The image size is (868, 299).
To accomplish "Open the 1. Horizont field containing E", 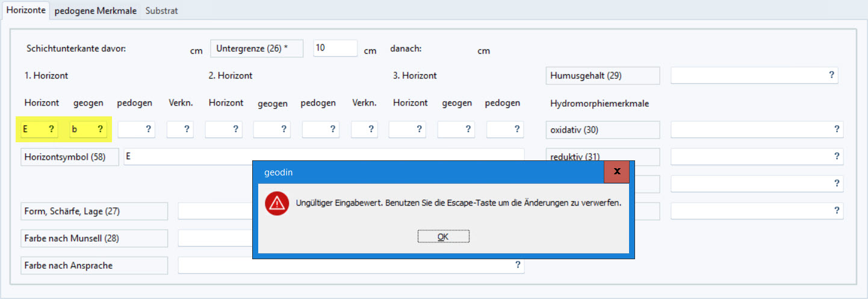I will click(39, 129).
